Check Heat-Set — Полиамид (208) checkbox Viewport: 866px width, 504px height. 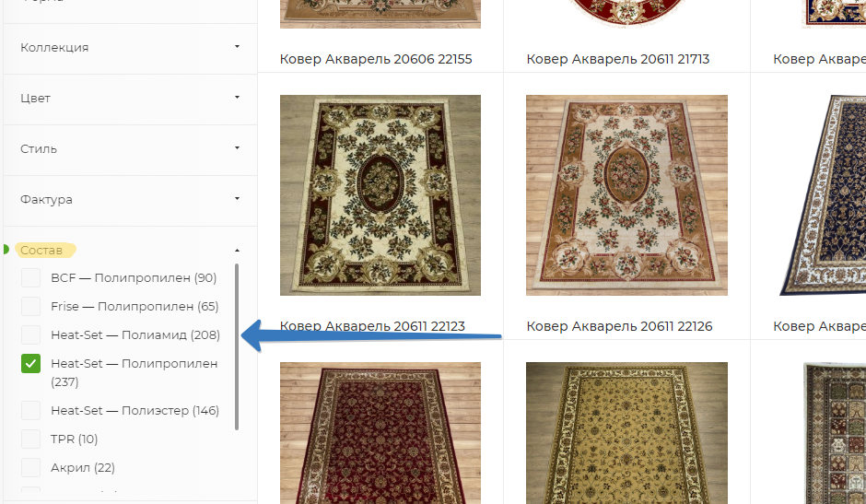click(x=31, y=334)
